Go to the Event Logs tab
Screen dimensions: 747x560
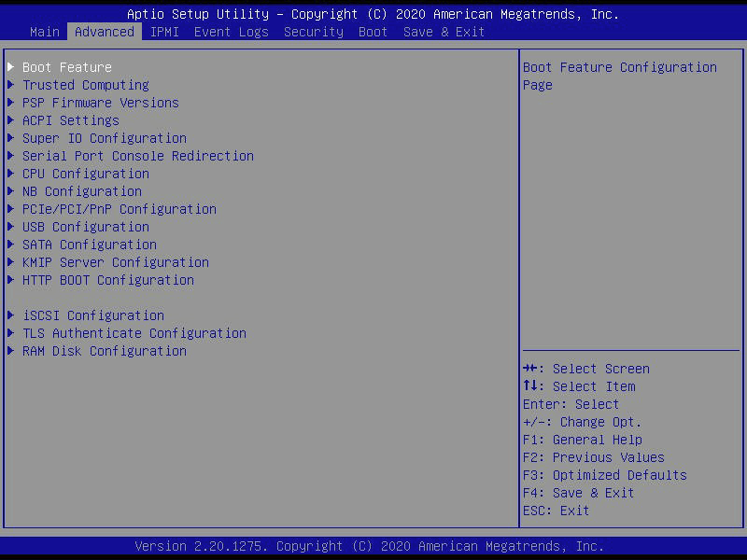(231, 32)
